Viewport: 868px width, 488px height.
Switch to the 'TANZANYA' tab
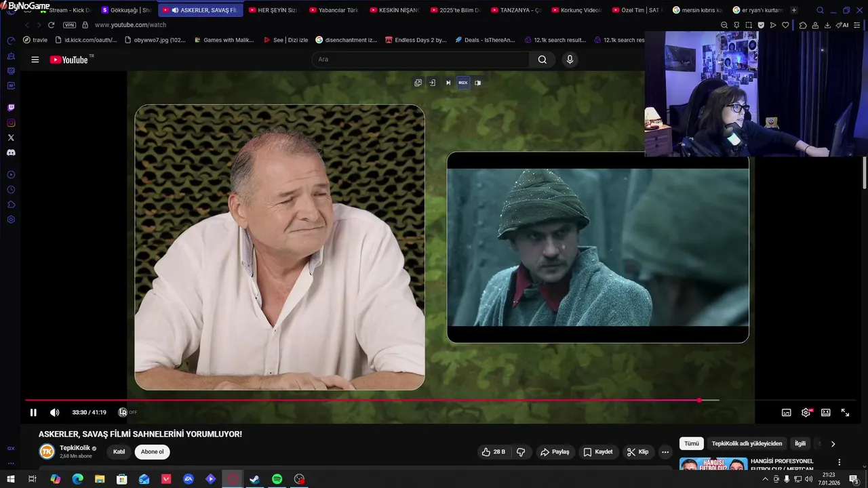(x=516, y=10)
